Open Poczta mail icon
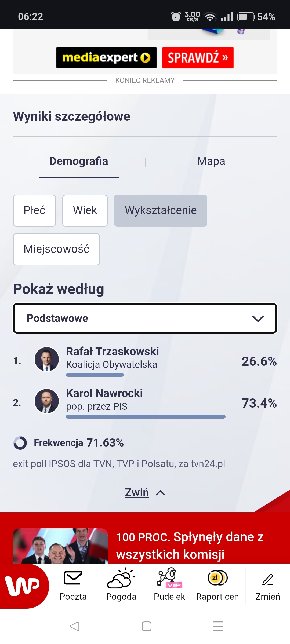 tap(73, 578)
